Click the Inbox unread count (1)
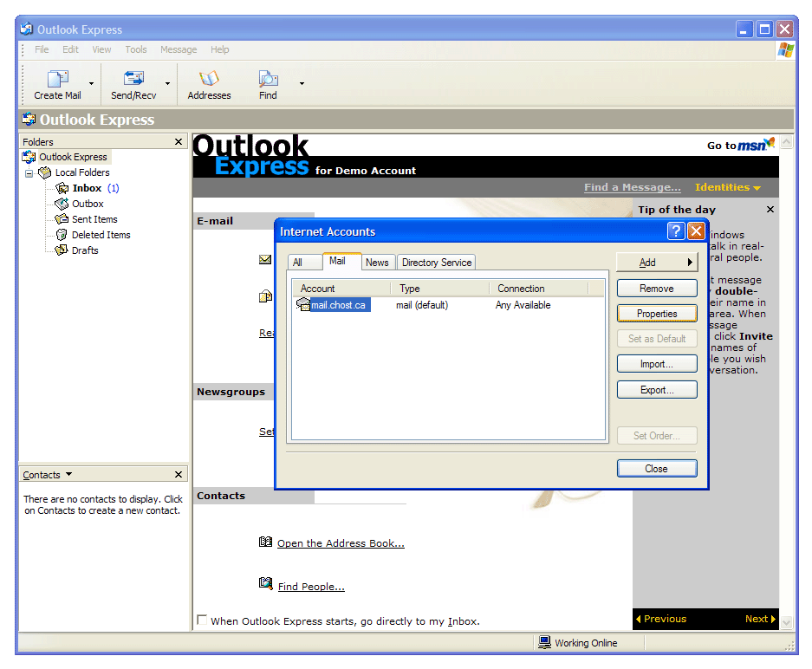The height and width of the screenshot is (669, 812). (x=113, y=188)
